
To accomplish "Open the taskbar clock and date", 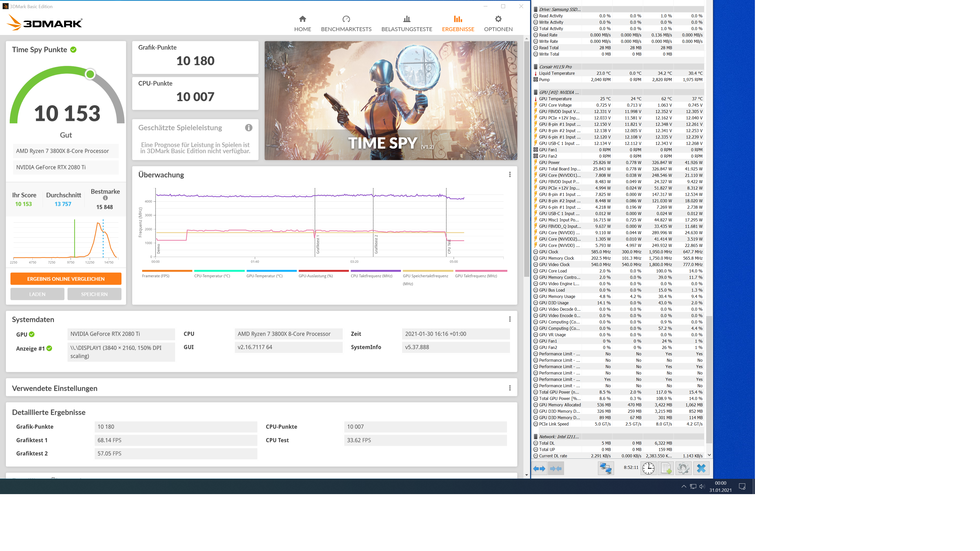I will [720, 486].
